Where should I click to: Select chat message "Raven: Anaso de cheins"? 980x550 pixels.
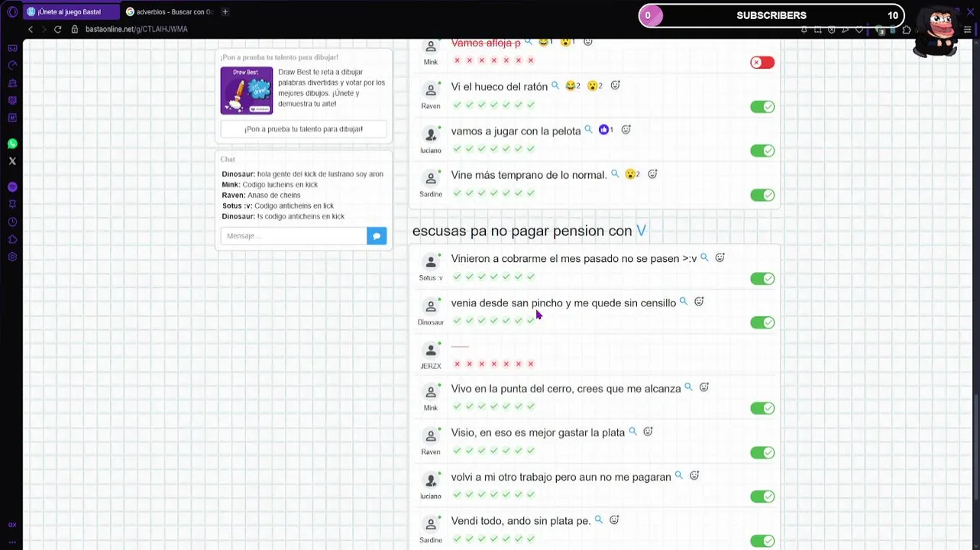261,196
